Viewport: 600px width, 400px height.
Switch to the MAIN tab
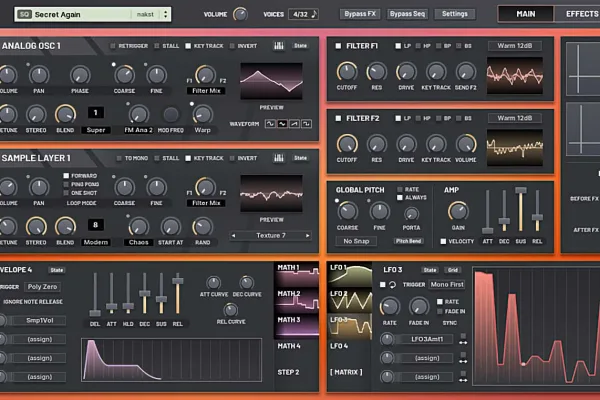pyautogui.click(x=526, y=14)
